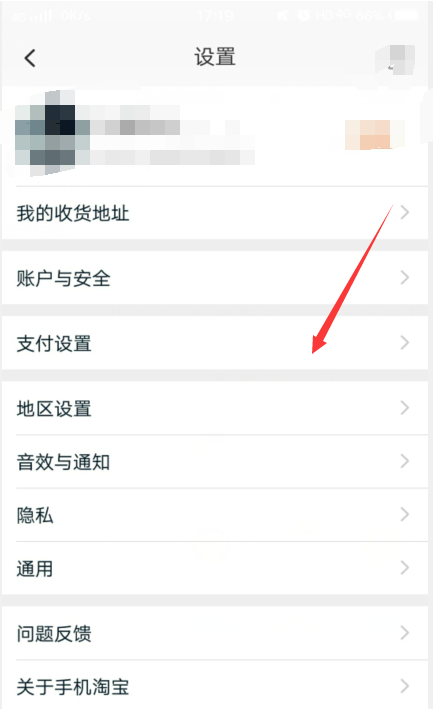Open 我的收货地址 shipping address
Viewport: 433px width, 709px height.
[215, 213]
